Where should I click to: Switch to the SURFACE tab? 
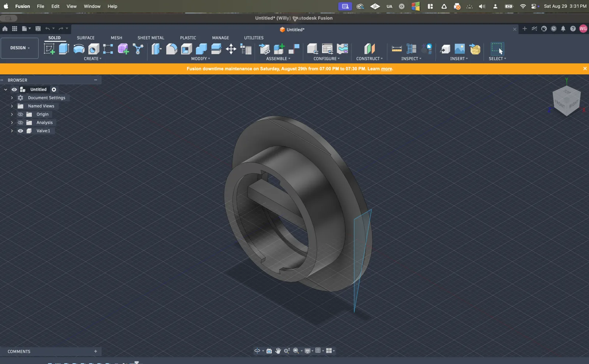[x=86, y=38]
